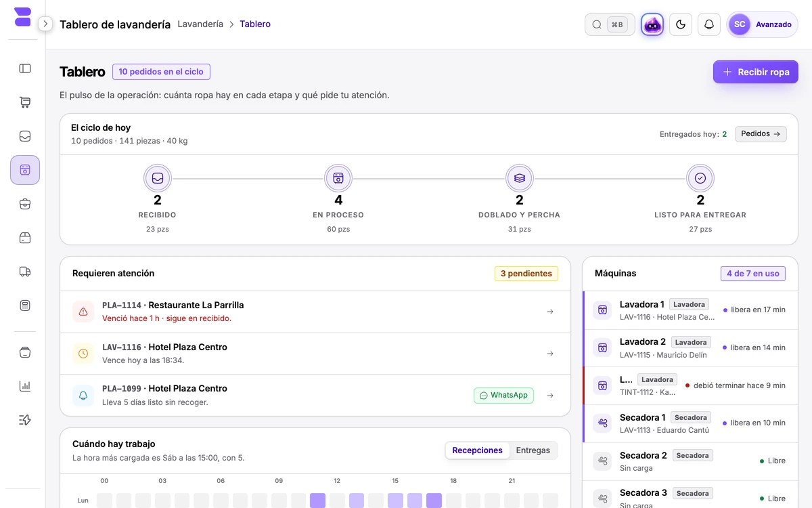Open the package box sidebar section
Image resolution: width=812 pixels, height=508 pixels.
click(x=25, y=238)
